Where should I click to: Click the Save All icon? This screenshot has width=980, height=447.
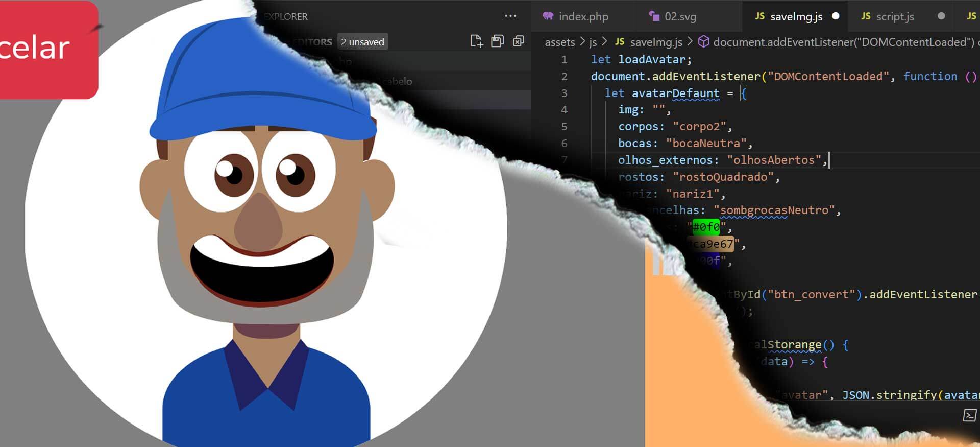point(497,41)
